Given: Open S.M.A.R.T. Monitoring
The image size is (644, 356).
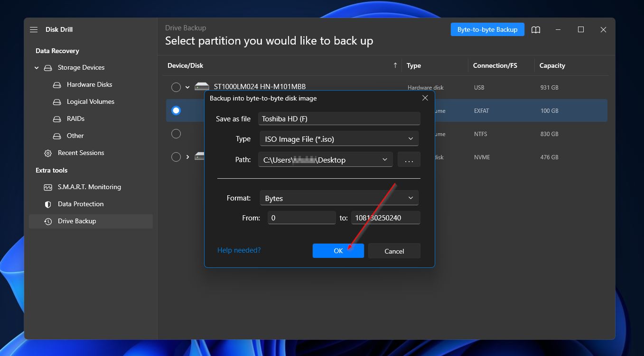Looking at the screenshot, I should pyautogui.click(x=89, y=187).
